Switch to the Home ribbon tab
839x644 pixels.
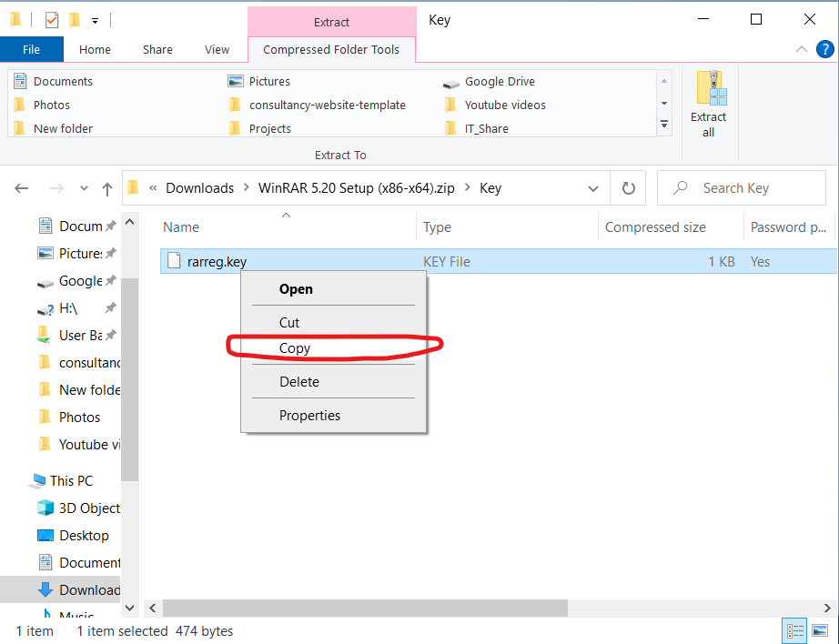95,49
